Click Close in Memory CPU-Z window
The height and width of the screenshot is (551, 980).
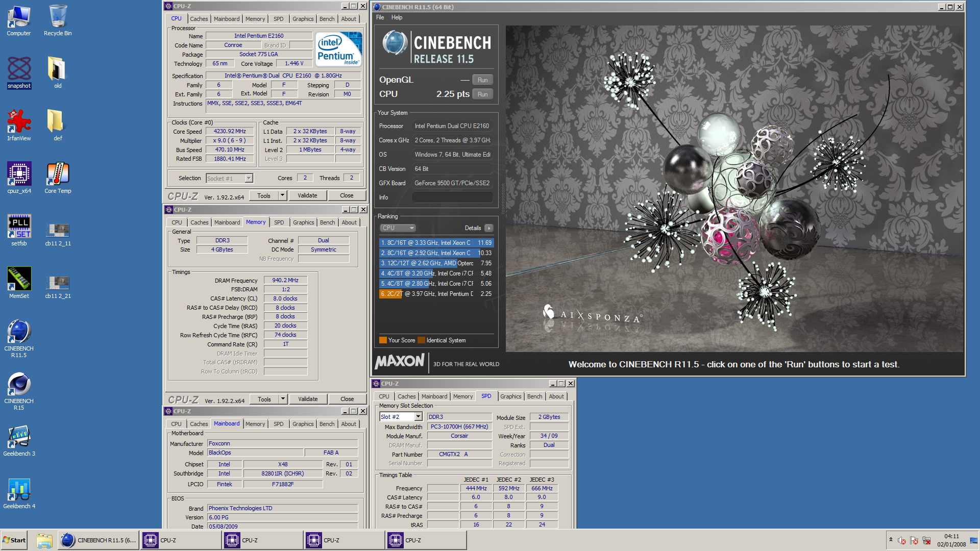[x=347, y=399]
